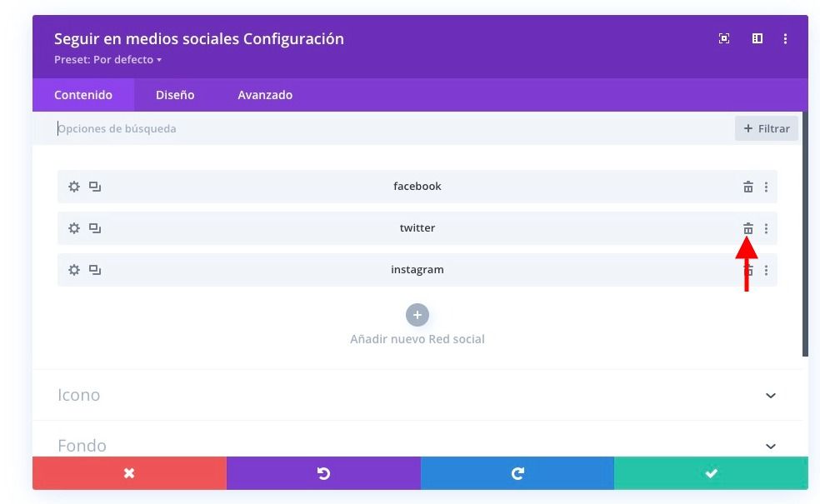This screenshot has width=820, height=504.
Task: Open three-dot menu in modal header
Action: pyautogui.click(x=785, y=38)
